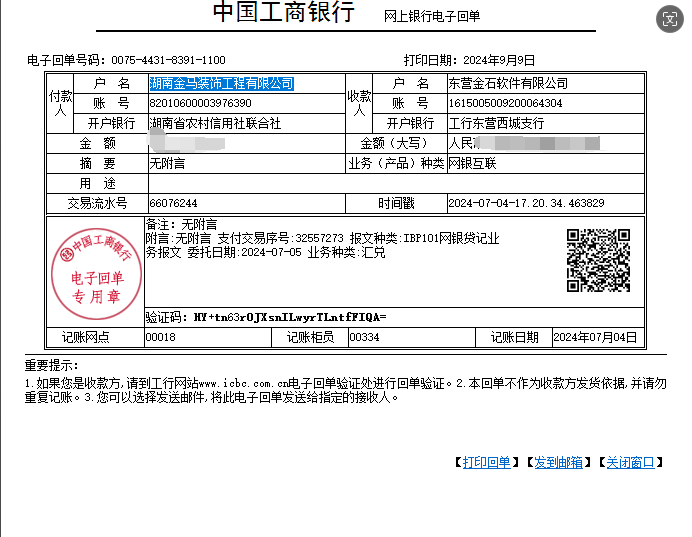692x537 pixels.
Task: Click the QR code image on the receipt
Action: click(598, 260)
